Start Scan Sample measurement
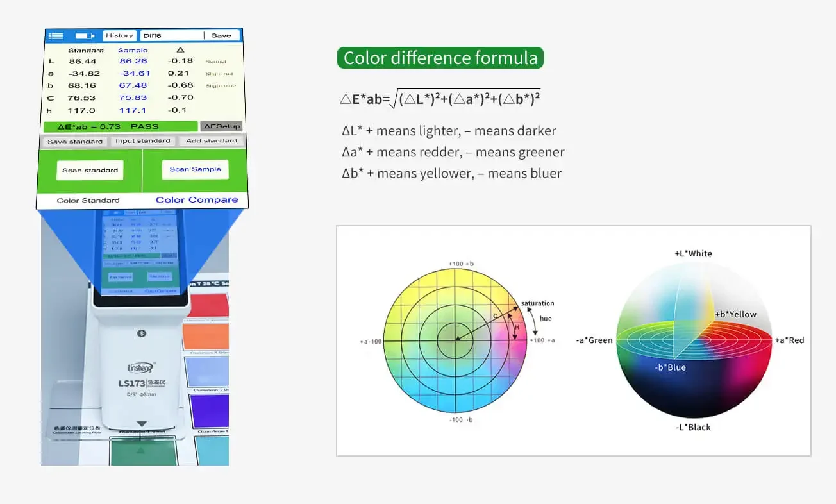 (195, 169)
